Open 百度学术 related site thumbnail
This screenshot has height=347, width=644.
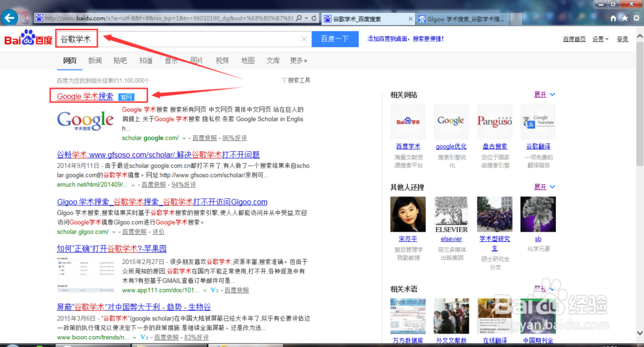(408, 122)
